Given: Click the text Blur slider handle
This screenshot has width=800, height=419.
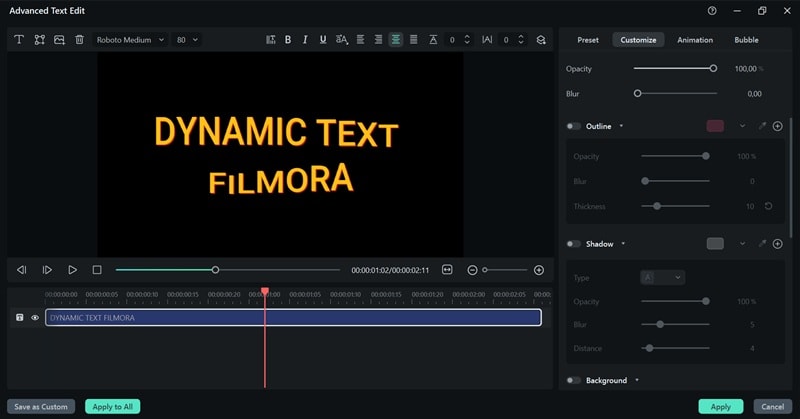Looking at the screenshot, I should click(637, 93).
